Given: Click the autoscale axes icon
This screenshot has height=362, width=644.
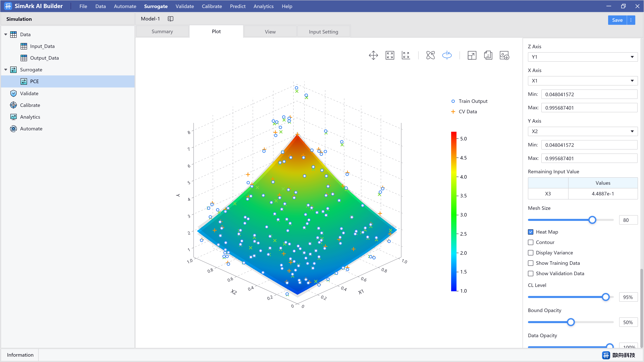Looking at the screenshot, I should 406,55.
